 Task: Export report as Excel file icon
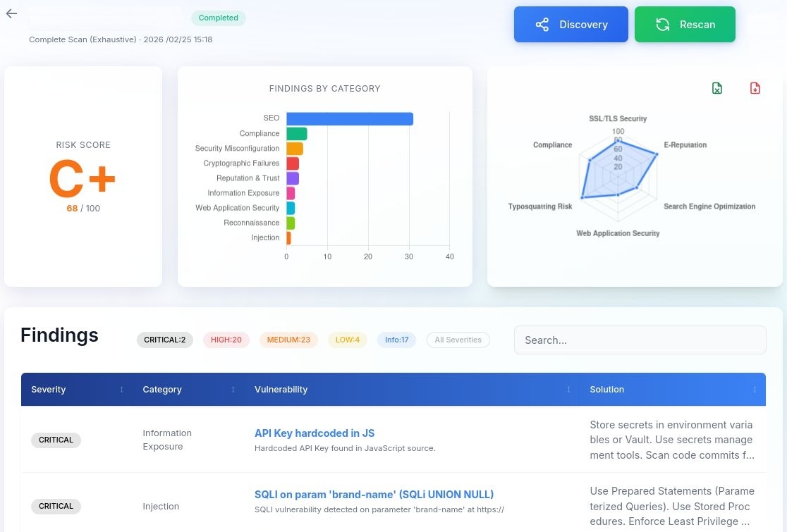[717, 88]
